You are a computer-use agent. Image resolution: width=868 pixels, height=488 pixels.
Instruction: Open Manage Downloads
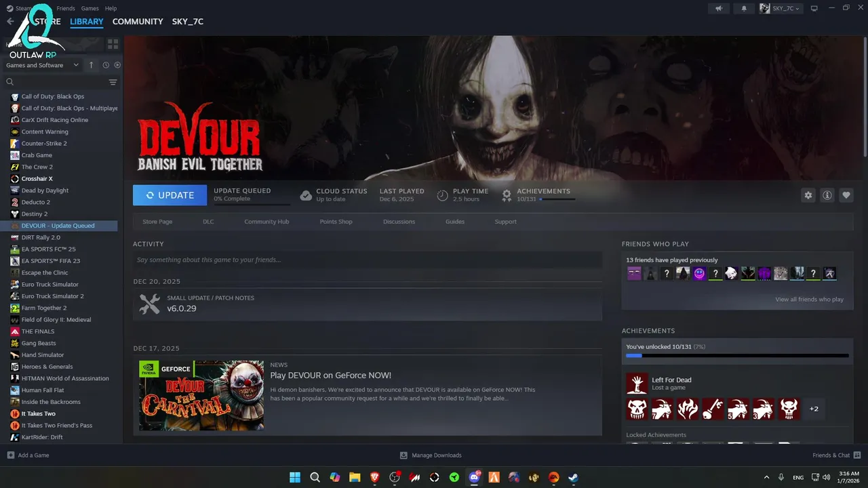(431, 455)
